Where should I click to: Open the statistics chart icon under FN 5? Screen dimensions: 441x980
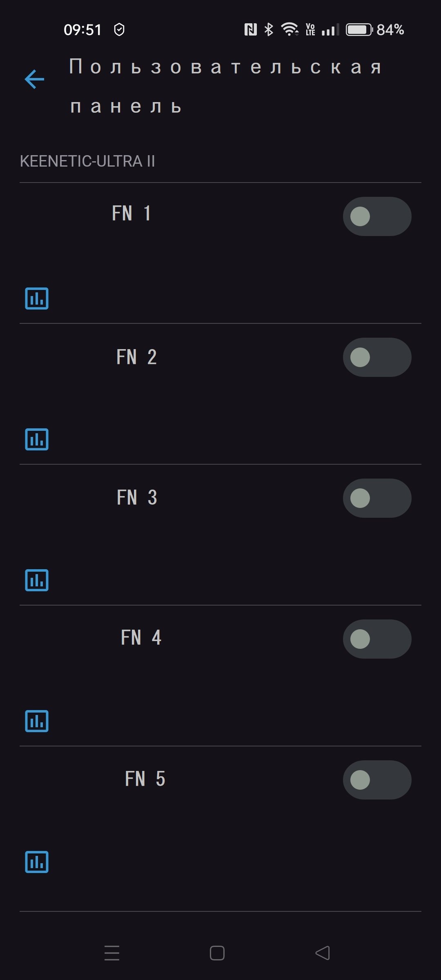37,862
